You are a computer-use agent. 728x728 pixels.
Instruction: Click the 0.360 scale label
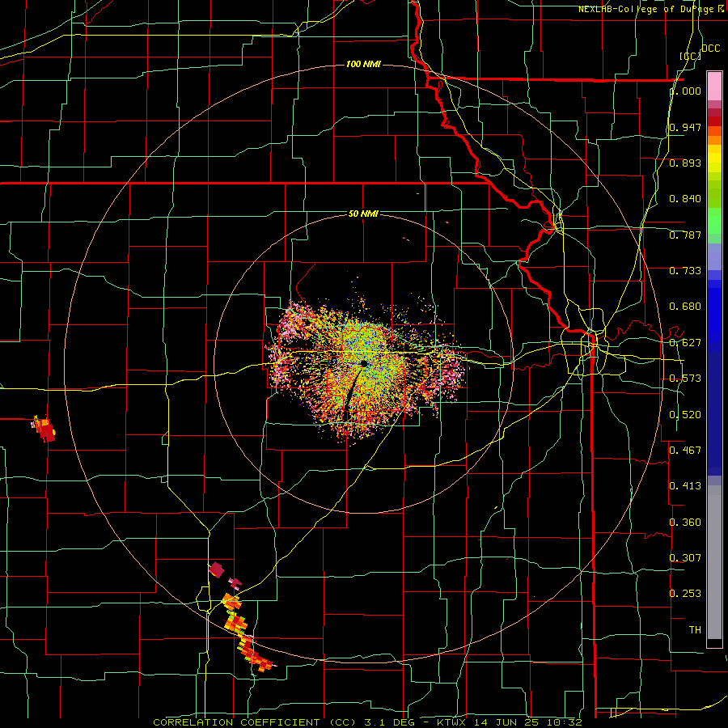pos(685,523)
